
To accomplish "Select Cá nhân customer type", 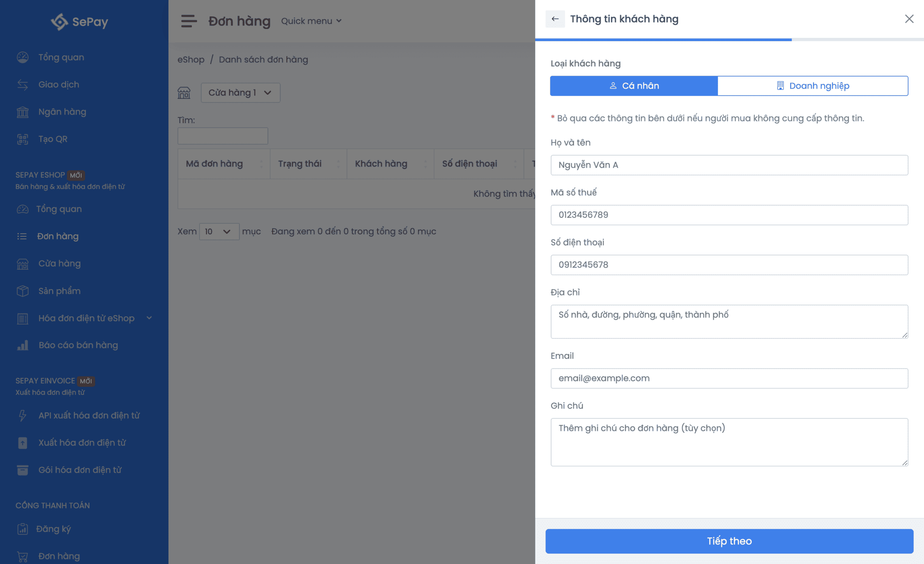I will coord(634,86).
